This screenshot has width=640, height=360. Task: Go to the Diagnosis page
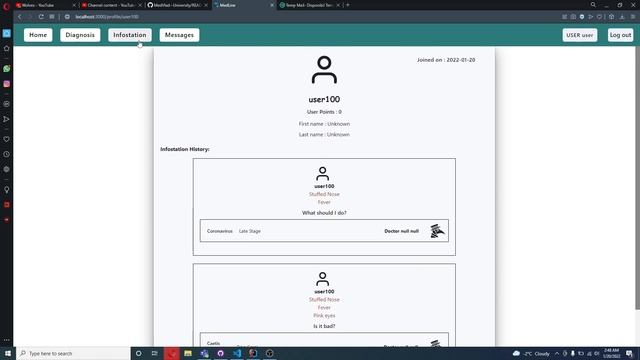[80, 35]
